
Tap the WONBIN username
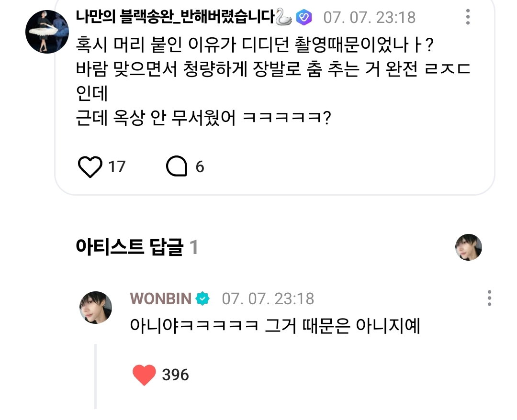tap(160, 299)
